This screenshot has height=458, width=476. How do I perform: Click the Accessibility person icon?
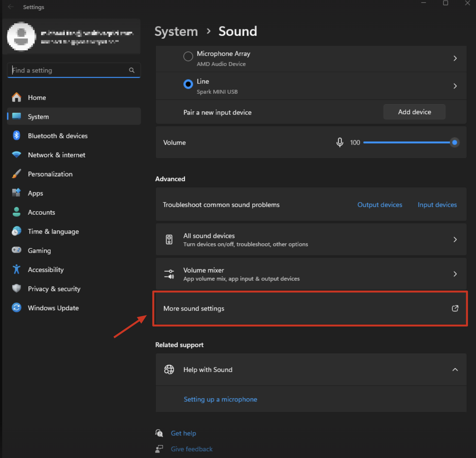(16, 269)
